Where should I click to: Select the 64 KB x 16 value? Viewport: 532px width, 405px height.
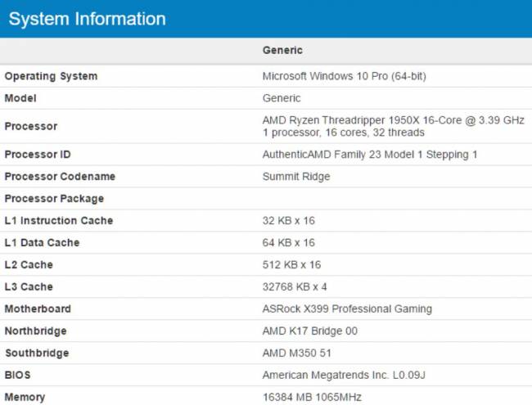(x=288, y=242)
